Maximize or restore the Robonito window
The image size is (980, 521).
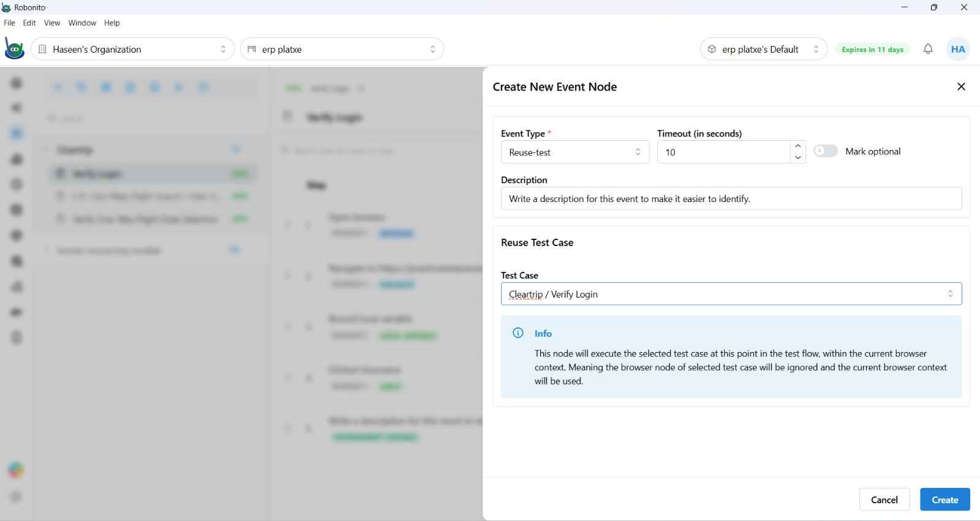click(x=933, y=7)
